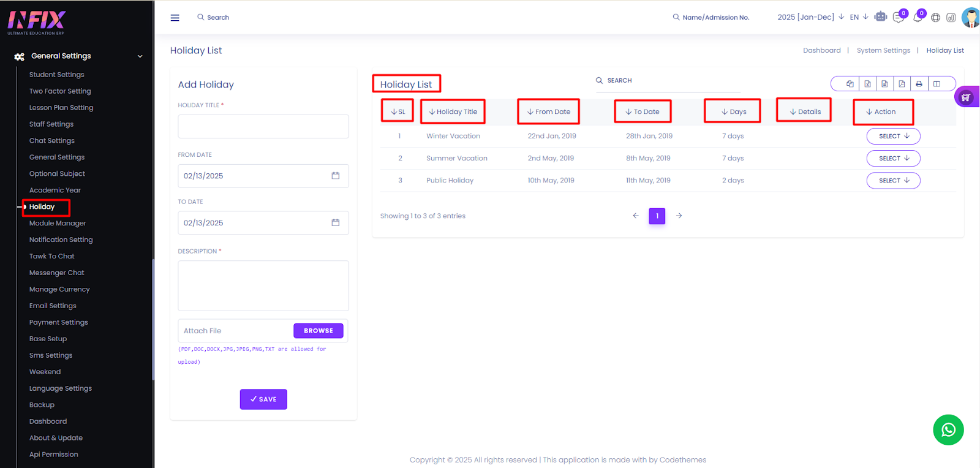Sort the table by SL column
The width and height of the screenshot is (980, 468).
[x=398, y=111]
